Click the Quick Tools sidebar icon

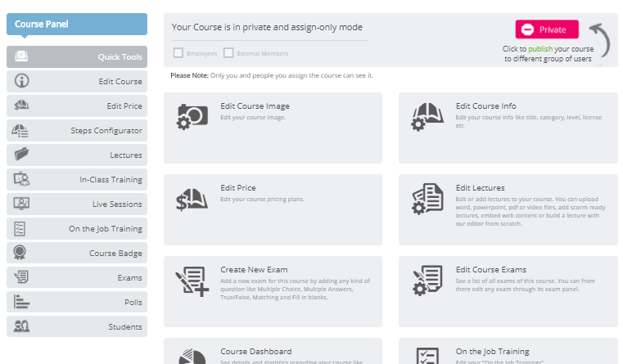(x=21, y=56)
